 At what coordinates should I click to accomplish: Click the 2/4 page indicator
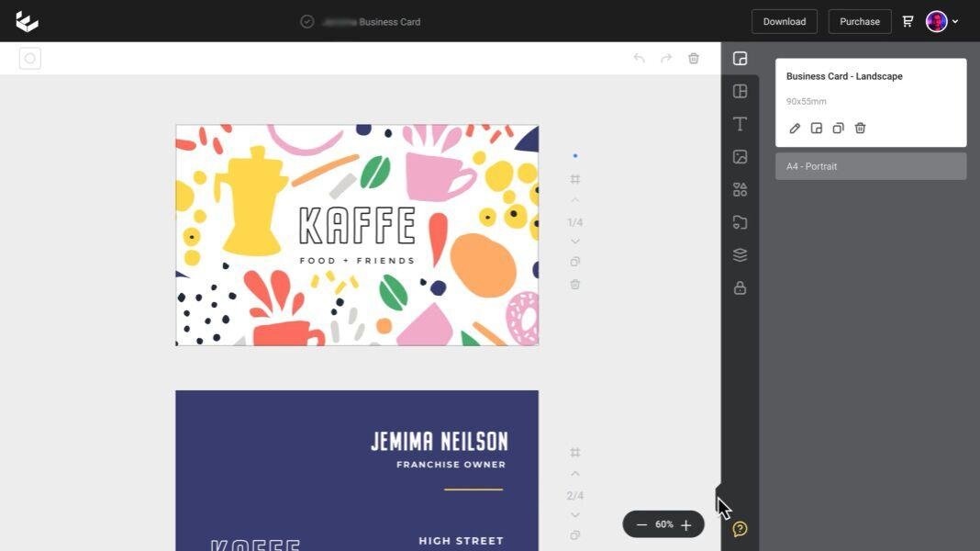(575, 495)
